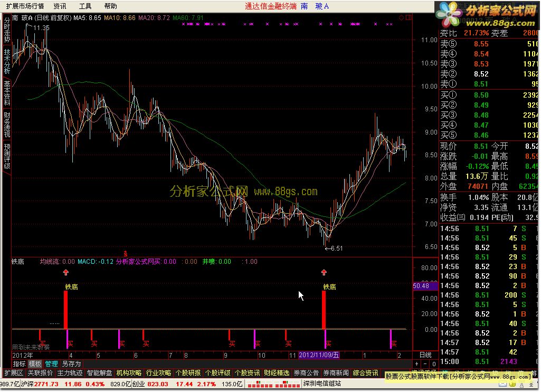
Task: Click the red 铁底 bar in November
Action: (324, 310)
